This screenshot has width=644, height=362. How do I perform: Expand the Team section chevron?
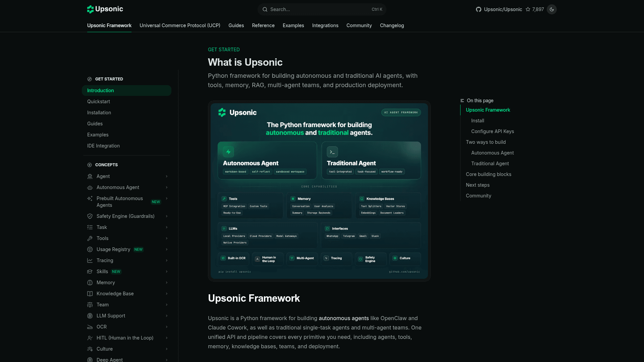(167, 305)
